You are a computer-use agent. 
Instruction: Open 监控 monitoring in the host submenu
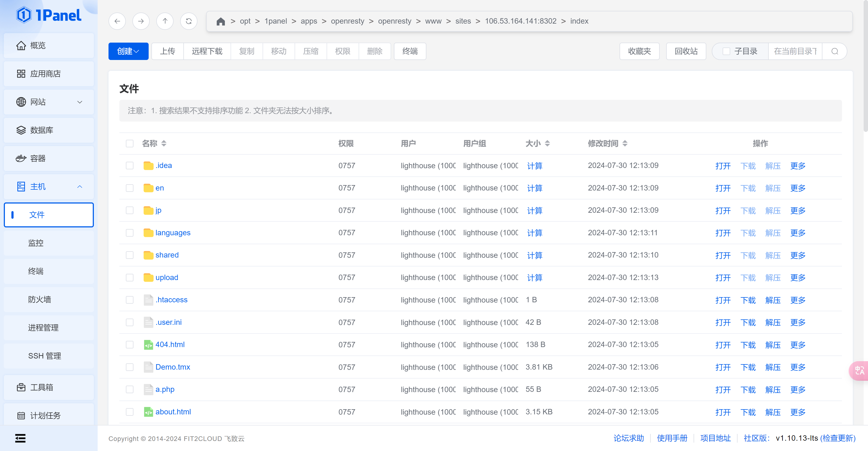(49, 243)
